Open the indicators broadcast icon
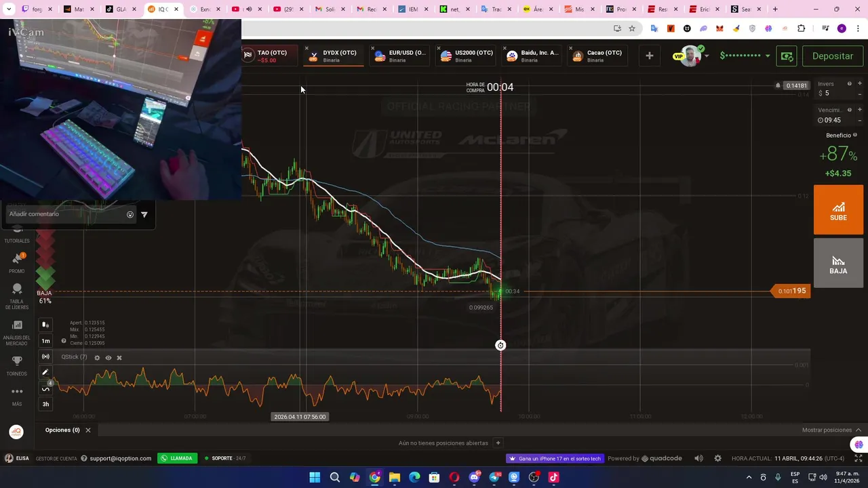Viewport: 868px width, 488px height. [x=45, y=357]
